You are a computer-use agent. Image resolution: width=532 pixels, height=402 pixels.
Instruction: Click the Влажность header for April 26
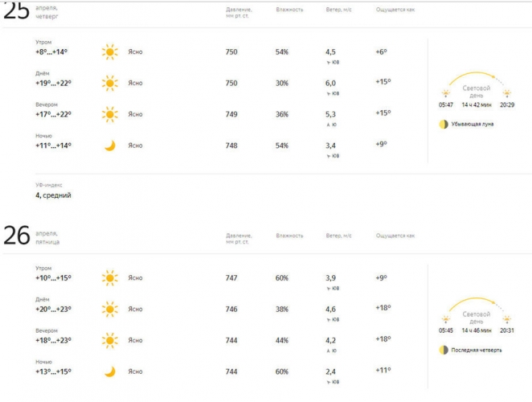pos(289,236)
